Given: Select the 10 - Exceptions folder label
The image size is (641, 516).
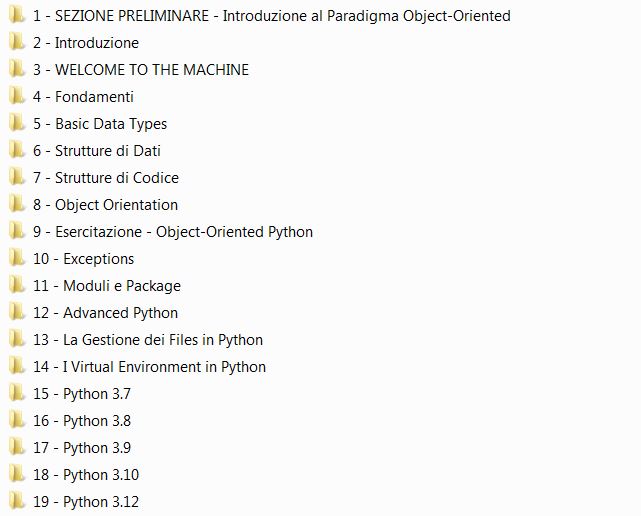Looking at the screenshot, I should pyautogui.click(x=83, y=259).
